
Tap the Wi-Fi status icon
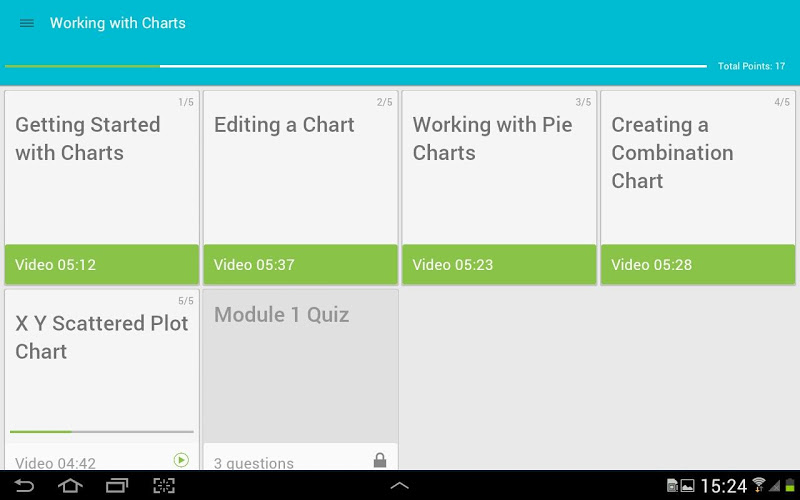pyautogui.click(x=759, y=486)
